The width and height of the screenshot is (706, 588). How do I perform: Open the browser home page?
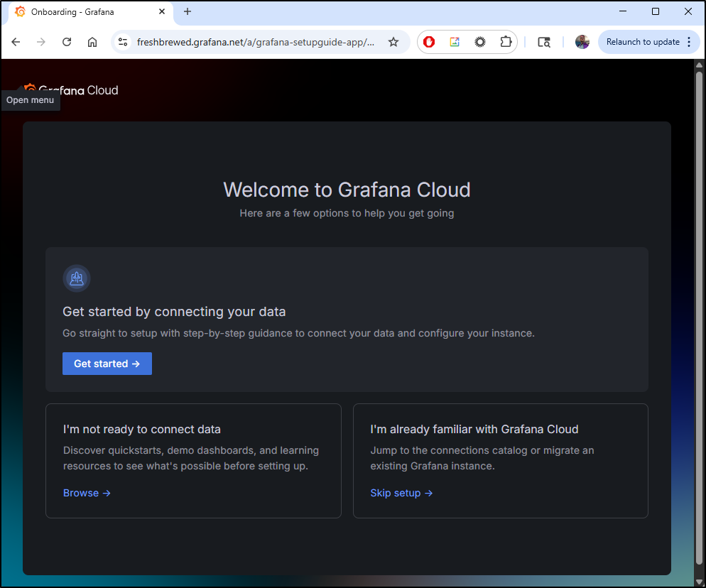point(92,42)
